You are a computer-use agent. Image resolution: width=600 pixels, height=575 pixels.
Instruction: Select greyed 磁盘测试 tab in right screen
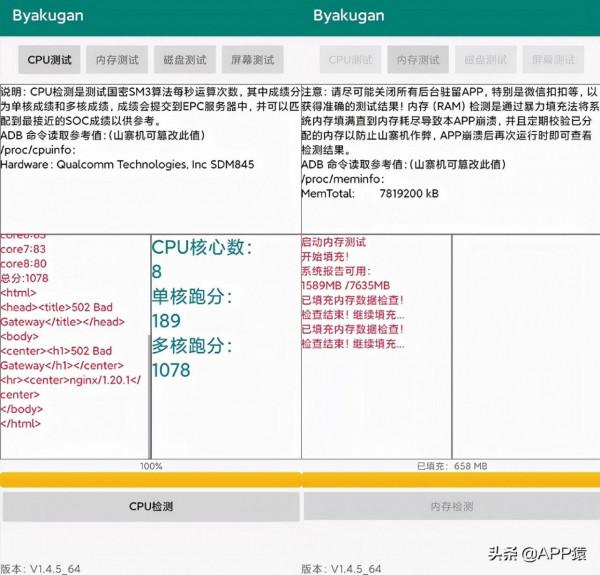tap(486, 60)
